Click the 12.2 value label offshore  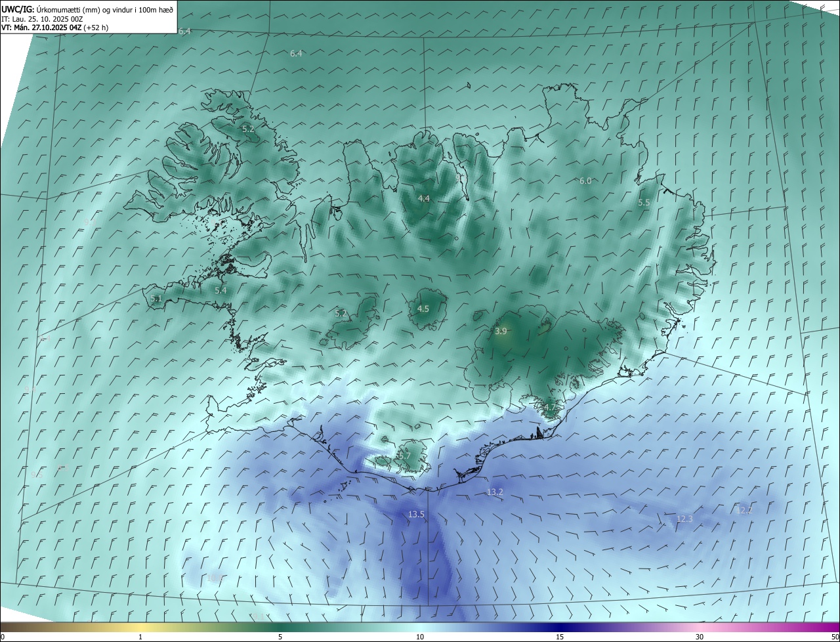coord(744,510)
